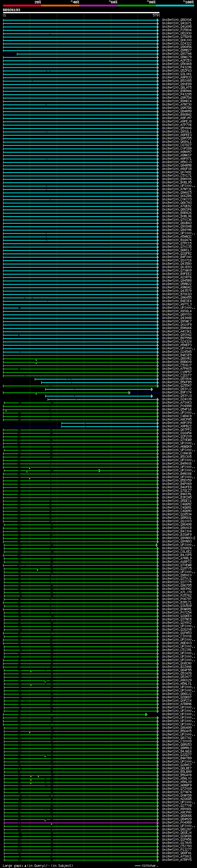Click the UniRef100_Q93YJ2 label

pyautogui.click(x=177, y=389)
